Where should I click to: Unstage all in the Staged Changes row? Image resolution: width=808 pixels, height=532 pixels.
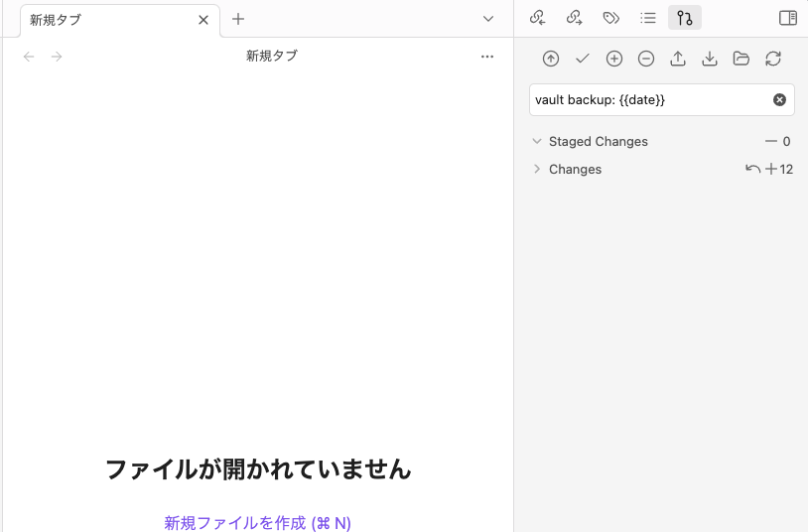tap(771, 141)
